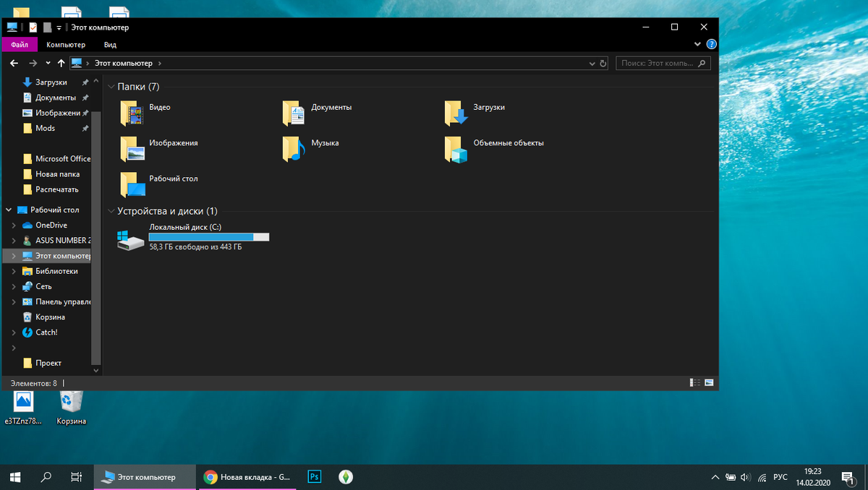The image size is (868, 490).
Task: Expand OneDrive node in navigation pane
Action: tap(14, 225)
